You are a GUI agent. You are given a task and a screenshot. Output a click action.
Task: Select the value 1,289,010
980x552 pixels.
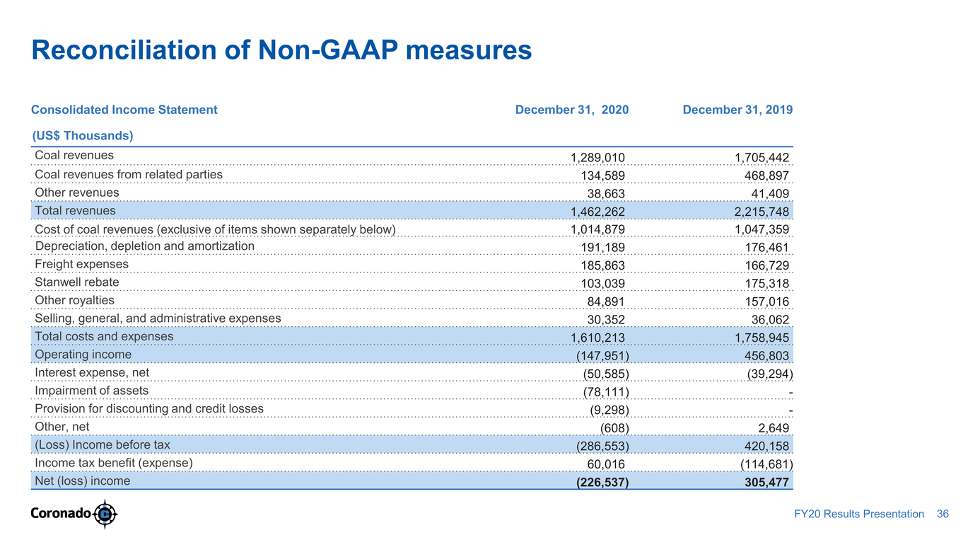pyautogui.click(x=597, y=157)
